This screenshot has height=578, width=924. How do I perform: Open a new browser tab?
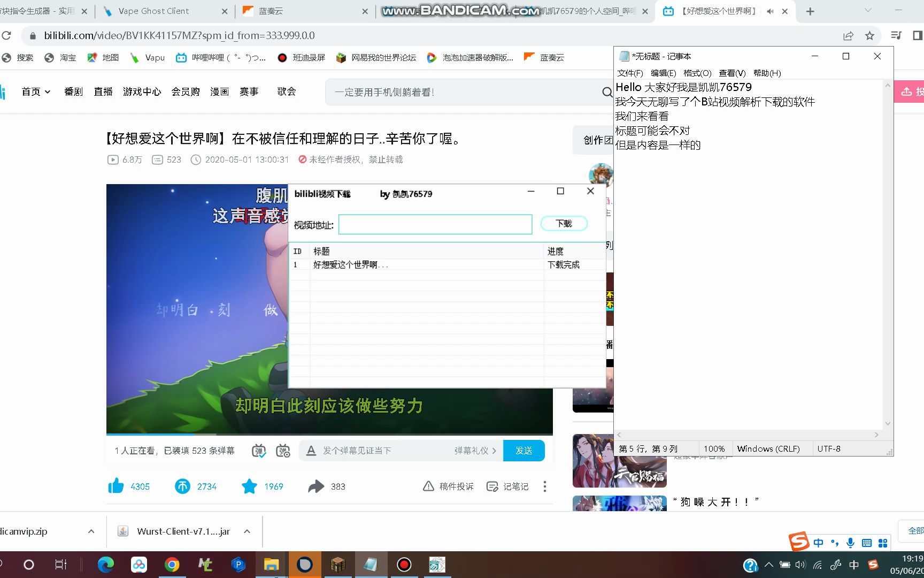[x=810, y=11]
